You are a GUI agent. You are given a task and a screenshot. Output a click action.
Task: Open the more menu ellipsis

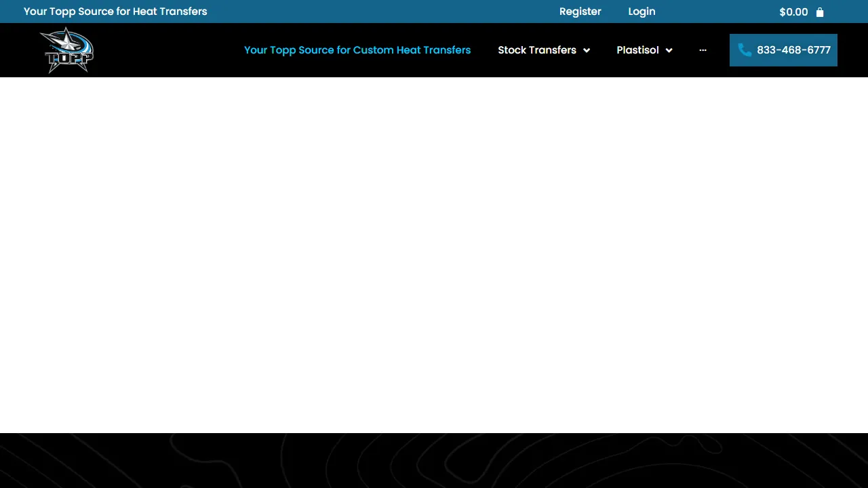703,50
